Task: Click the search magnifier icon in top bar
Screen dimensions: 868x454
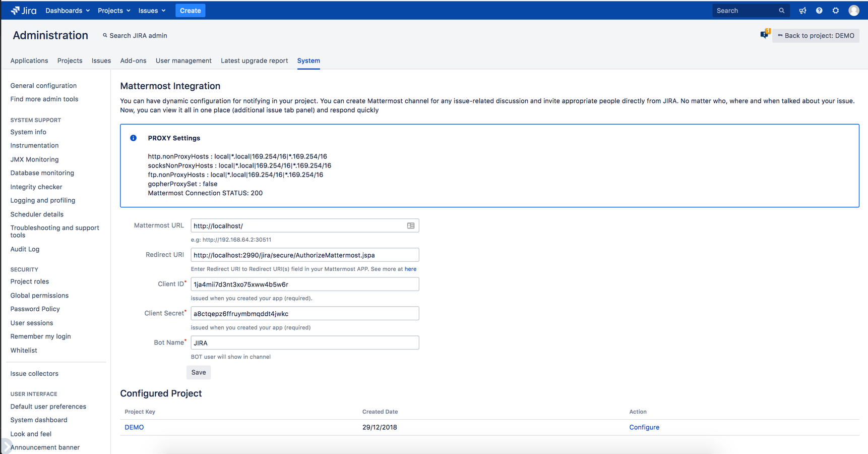Action: tap(782, 11)
